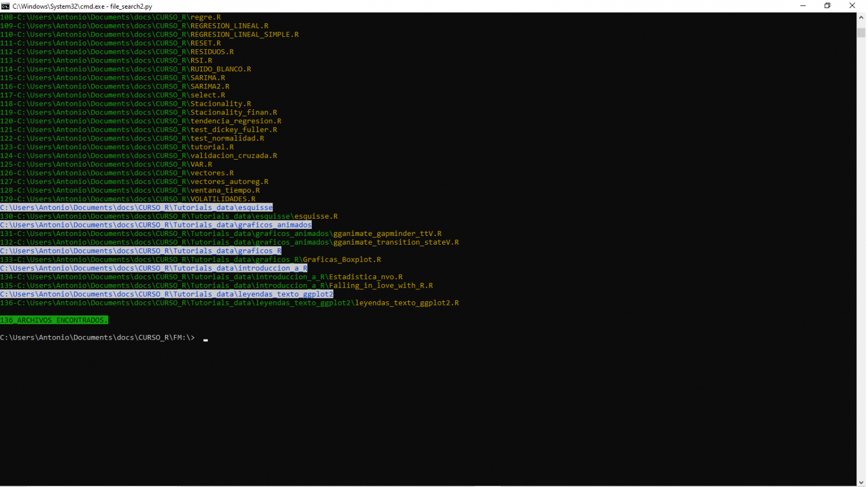Click line 115 SARIMA.R
Screen dimensions: 868x487
pos(113,78)
